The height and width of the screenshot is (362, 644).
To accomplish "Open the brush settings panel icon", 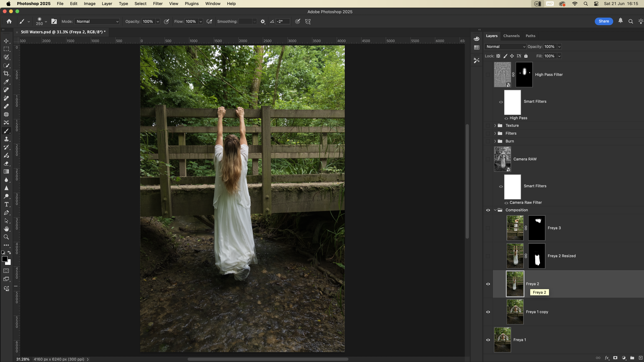I will pyautogui.click(x=54, y=22).
